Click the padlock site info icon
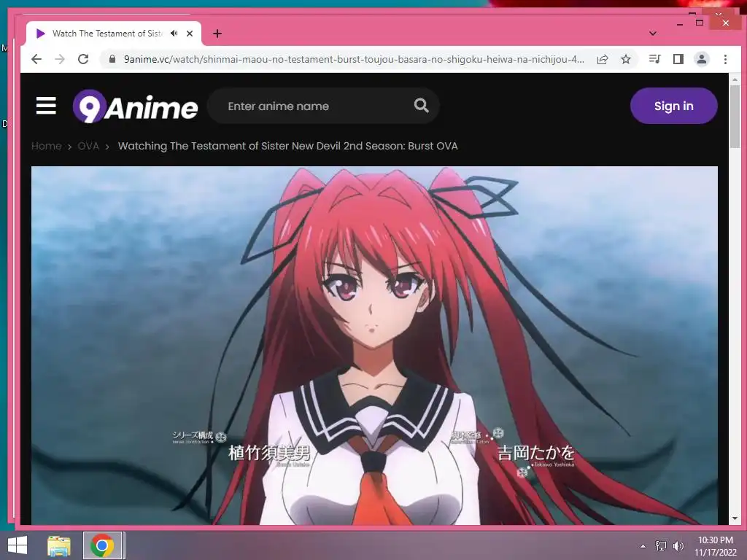The image size is (747, 560). click(x=112, y=59)
